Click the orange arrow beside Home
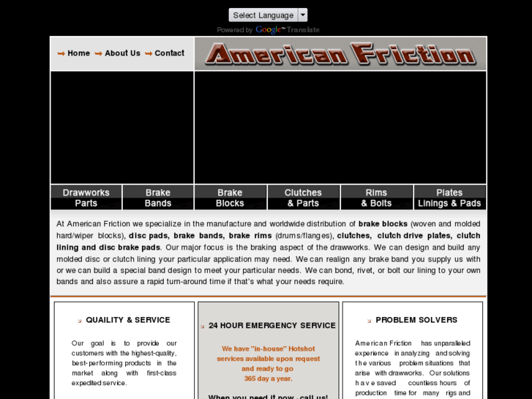Screen dimensions: 532x399 (x=61, y=53)
